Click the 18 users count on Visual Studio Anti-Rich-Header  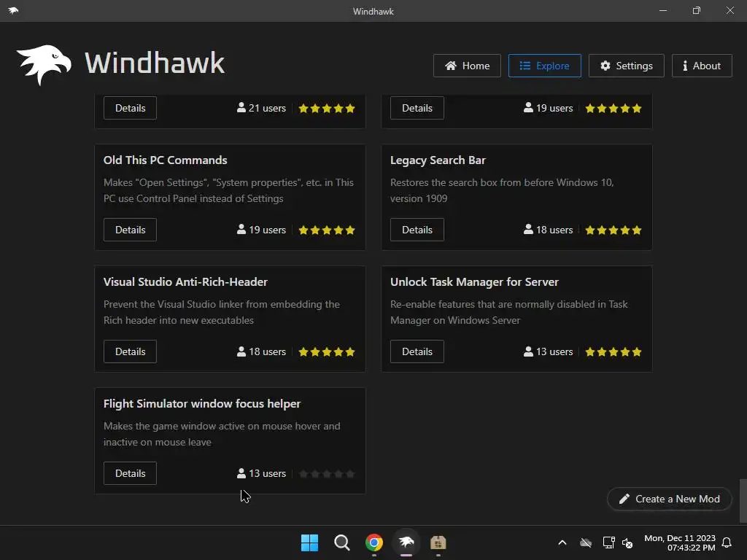tap(267, 351)
